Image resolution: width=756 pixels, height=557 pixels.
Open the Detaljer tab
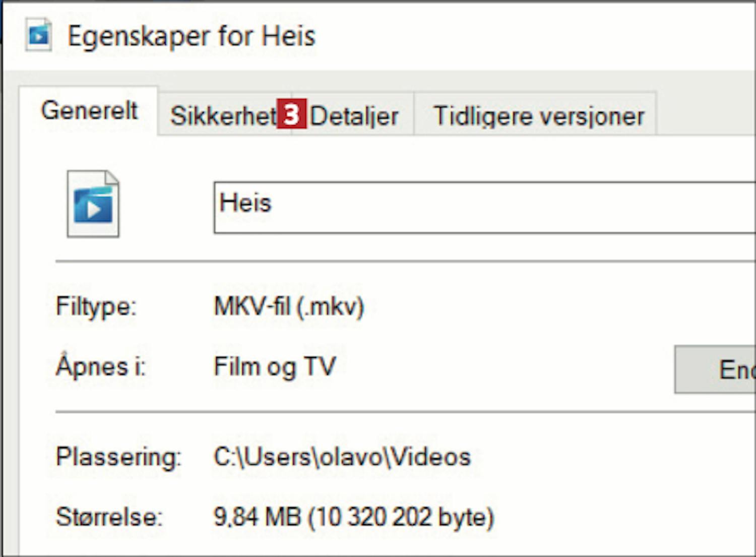(354, 116)
